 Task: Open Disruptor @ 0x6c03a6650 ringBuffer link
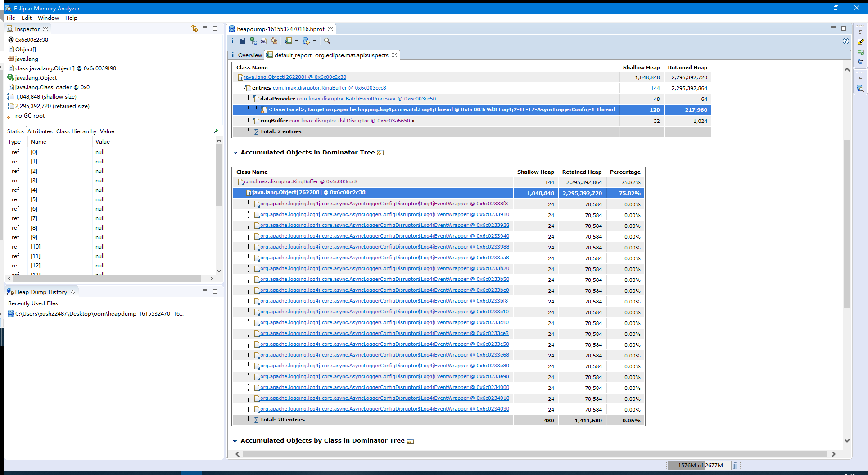tap(350, 121)
